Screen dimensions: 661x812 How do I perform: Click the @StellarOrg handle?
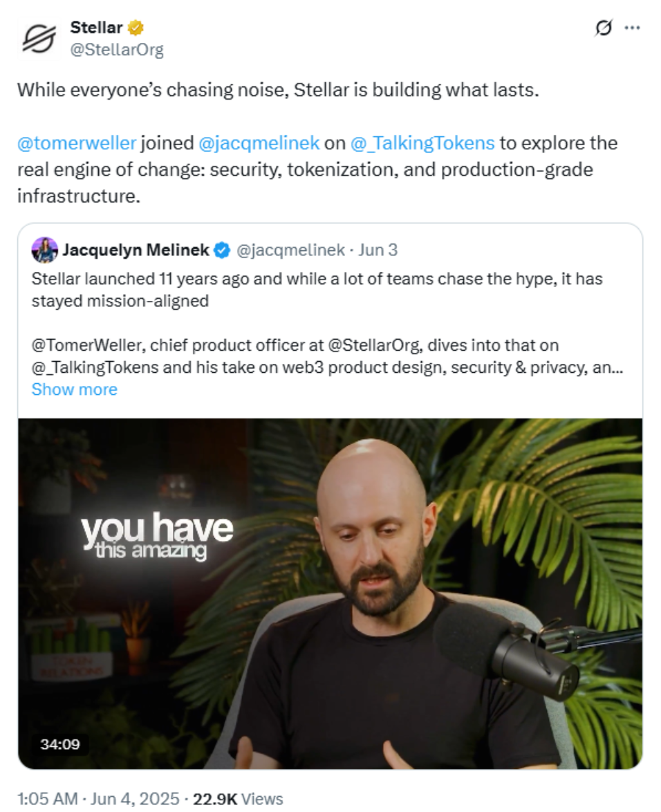[117, 50]
